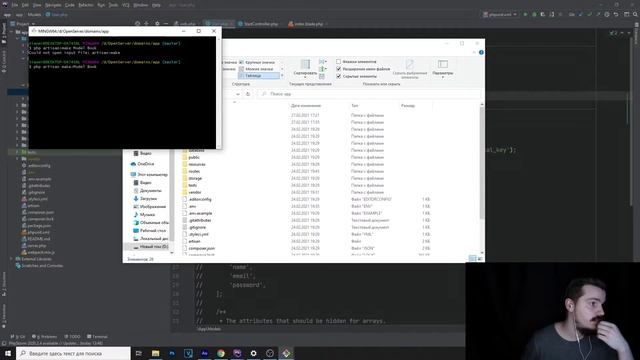The width and height of the screenshot is (640, 360).
Task: Open README.md in PhpStorm project tree
Action: coord(36,239)
